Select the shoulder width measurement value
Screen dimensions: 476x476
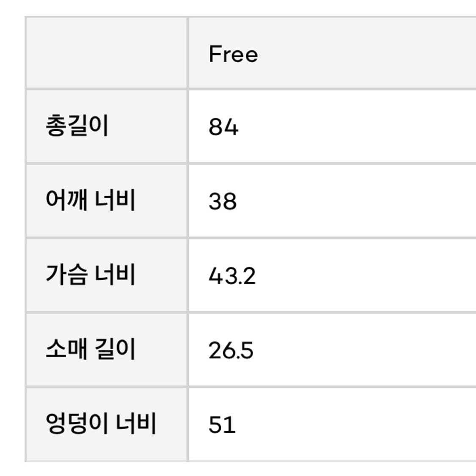coord(223,201)
